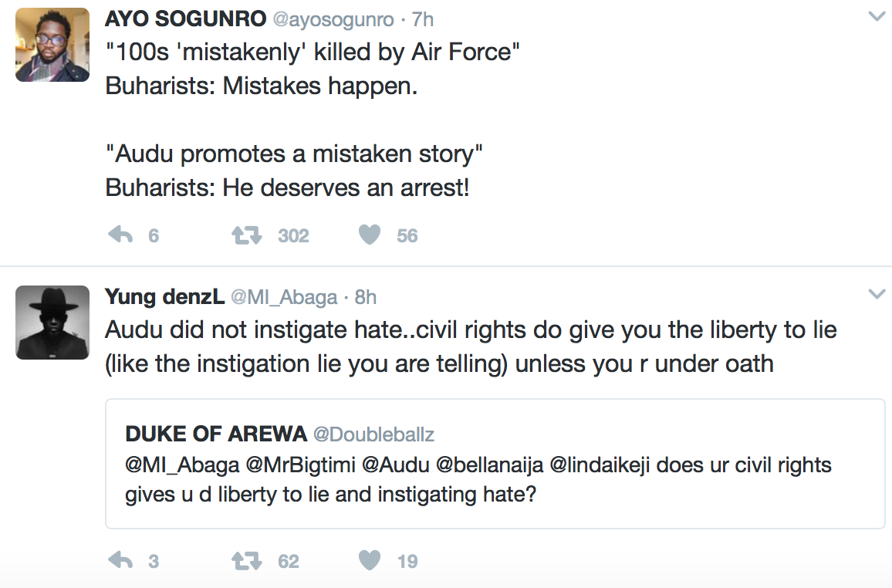The height and width of the screenshot is (588, 892).
Task: View the 302 retweets count
Action: click(x=293, y=235)
